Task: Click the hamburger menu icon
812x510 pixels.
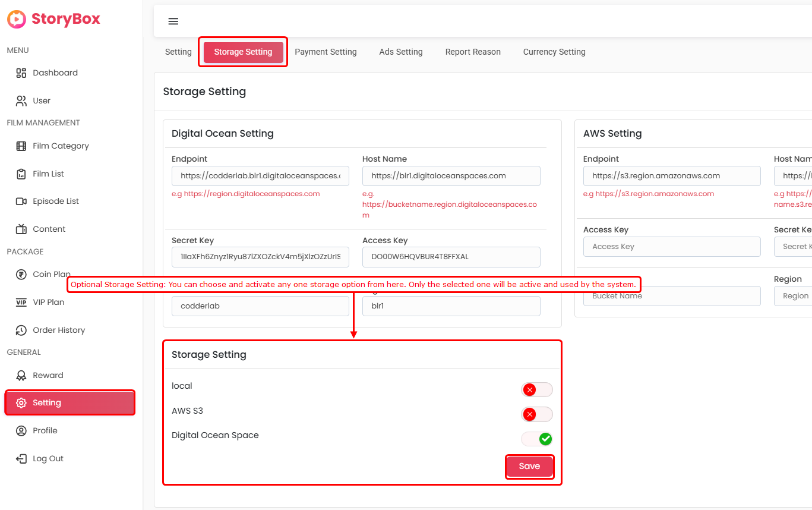Action: tap(173, 21)
